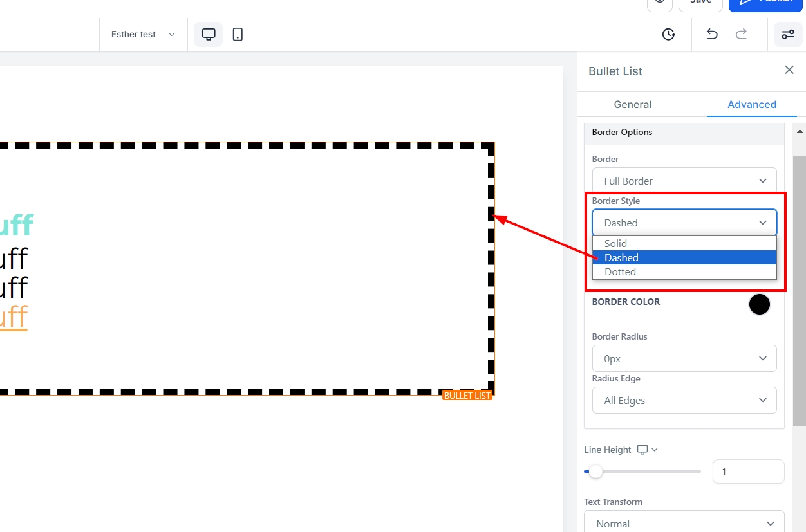The height and width of the screenshot is (532, 806).
Task: Switch to the General tab
Action: click(x=632, y=104)
